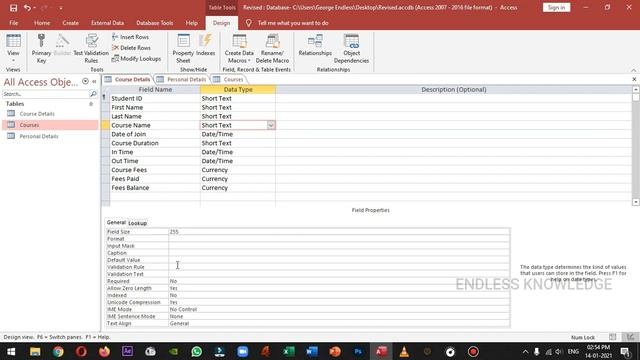This screenshot has height=360, width=640.
Task: Click the Text Align property value General
Action: [339, 323]
